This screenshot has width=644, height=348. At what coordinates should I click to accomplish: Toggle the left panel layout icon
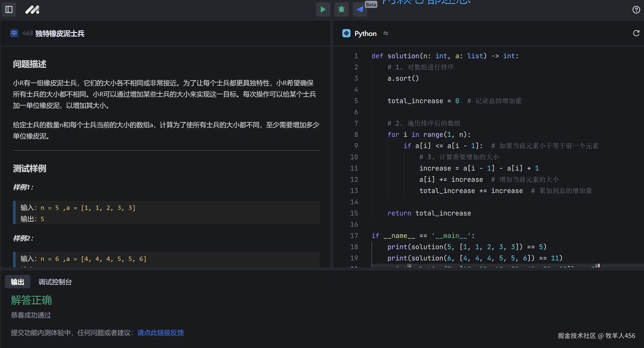pos(9,9)
